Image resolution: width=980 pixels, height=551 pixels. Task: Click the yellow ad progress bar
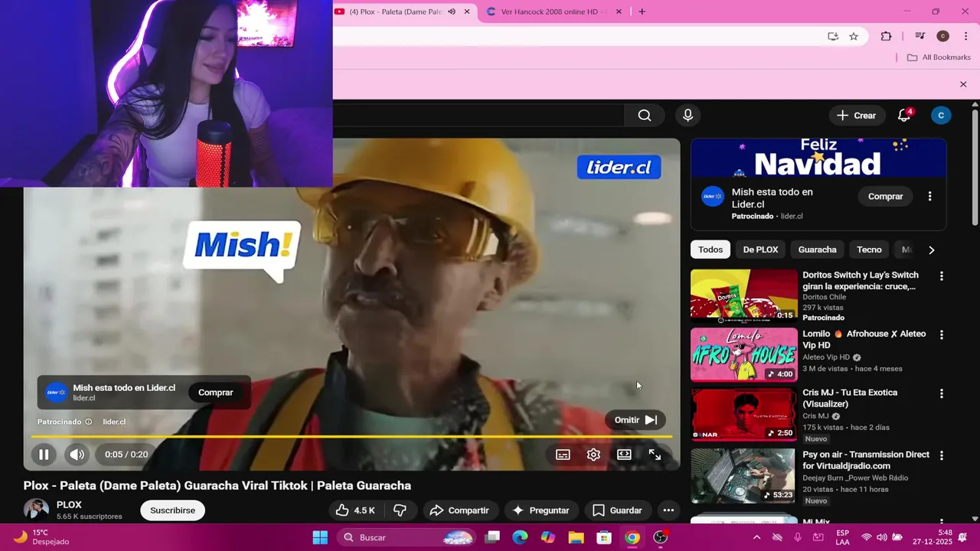(x=351, y=436)
